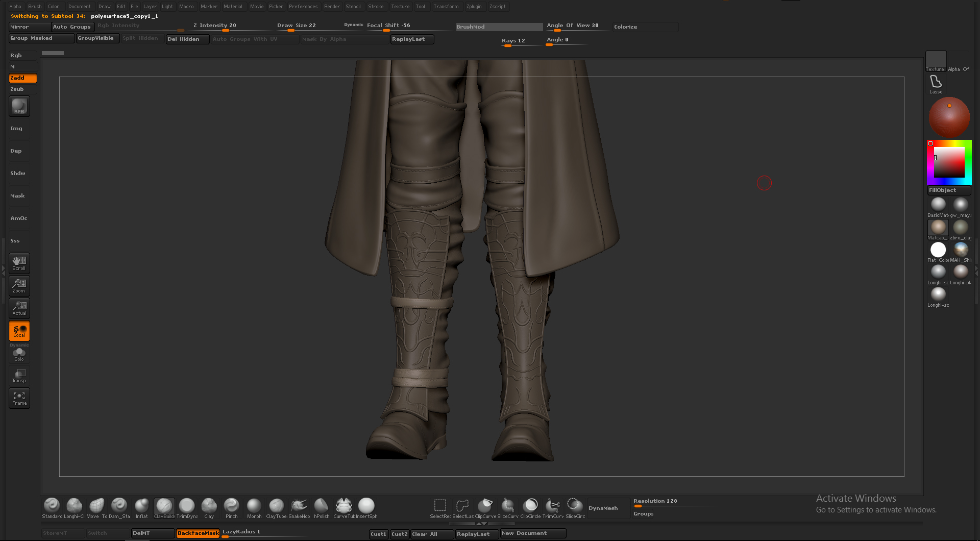
Task: Click the GroupVisible button
Action: pos(98,38)
